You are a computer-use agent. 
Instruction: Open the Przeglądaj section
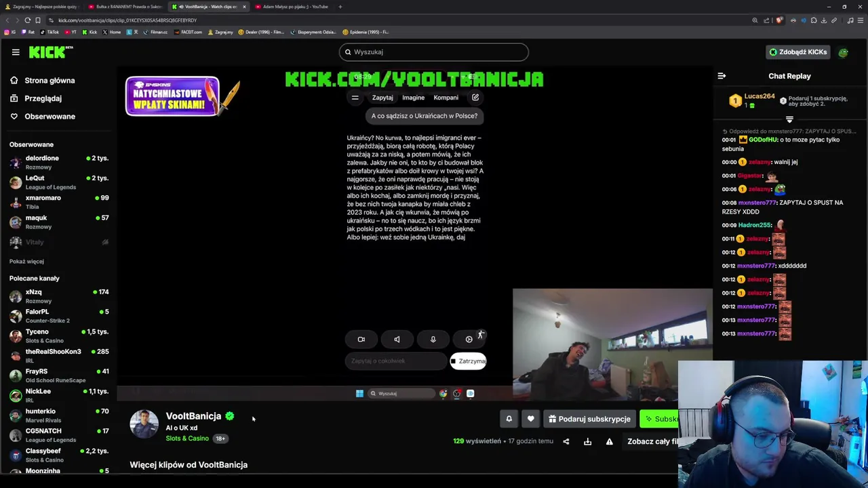point(43,98)
